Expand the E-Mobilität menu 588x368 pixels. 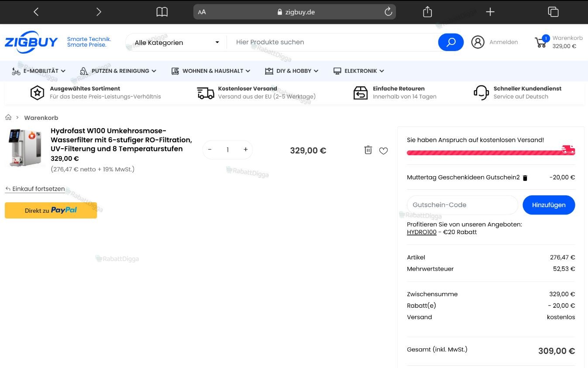point(38,71)
